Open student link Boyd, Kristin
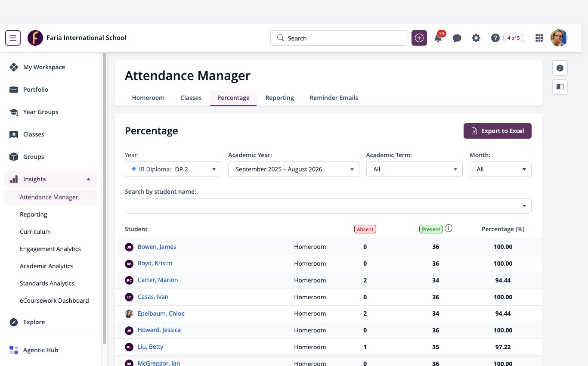 coord(155,263)
